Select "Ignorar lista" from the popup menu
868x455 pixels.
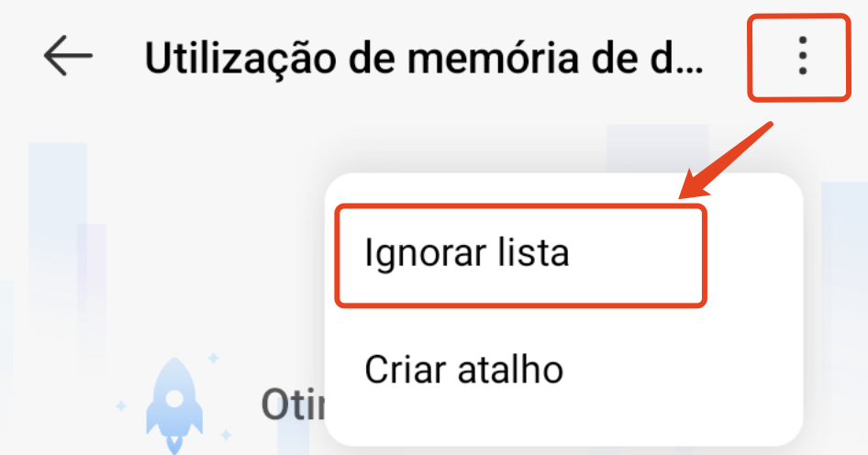467,253
